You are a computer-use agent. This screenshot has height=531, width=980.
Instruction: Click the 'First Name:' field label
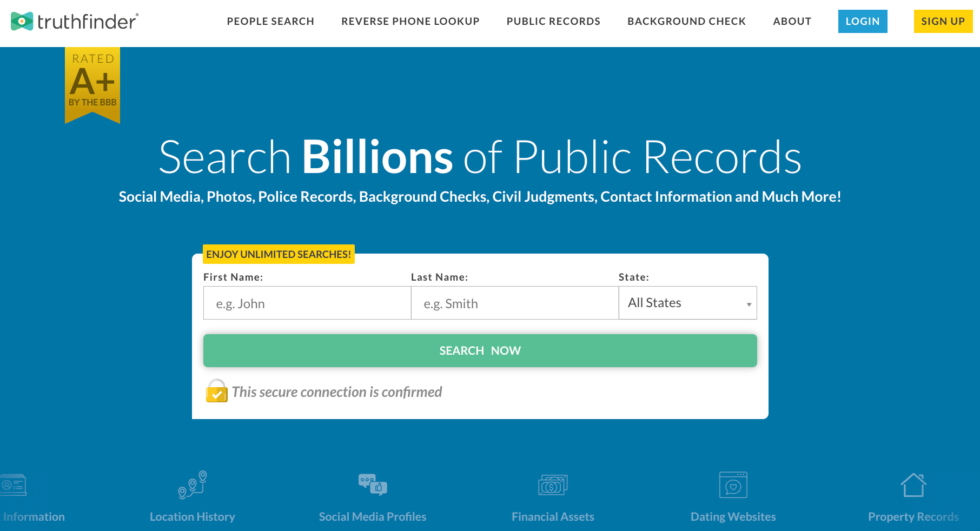(x=233, y=277)
